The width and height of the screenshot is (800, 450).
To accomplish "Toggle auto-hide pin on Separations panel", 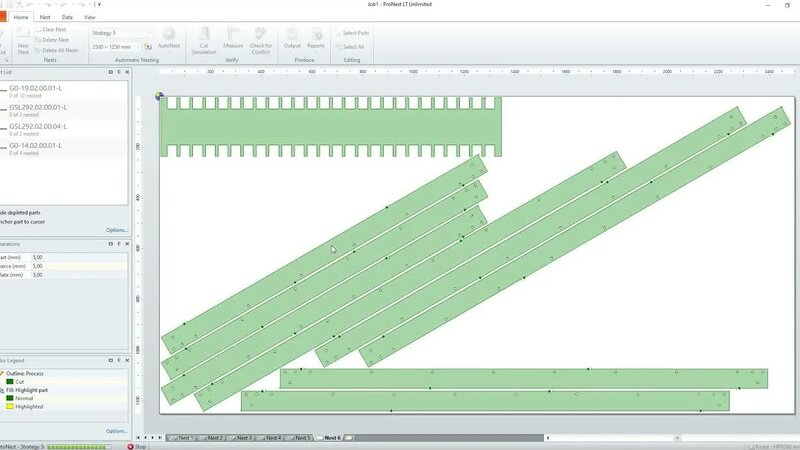I will point(119,244).
